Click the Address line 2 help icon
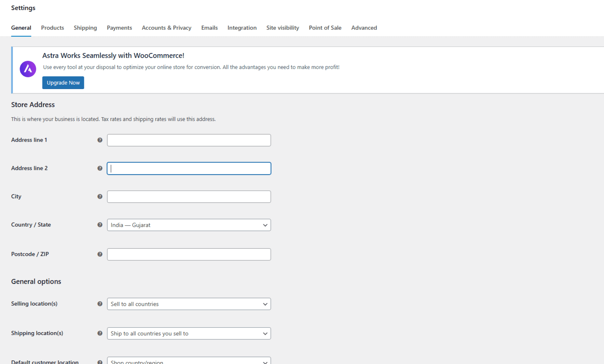 pos(100,168)
